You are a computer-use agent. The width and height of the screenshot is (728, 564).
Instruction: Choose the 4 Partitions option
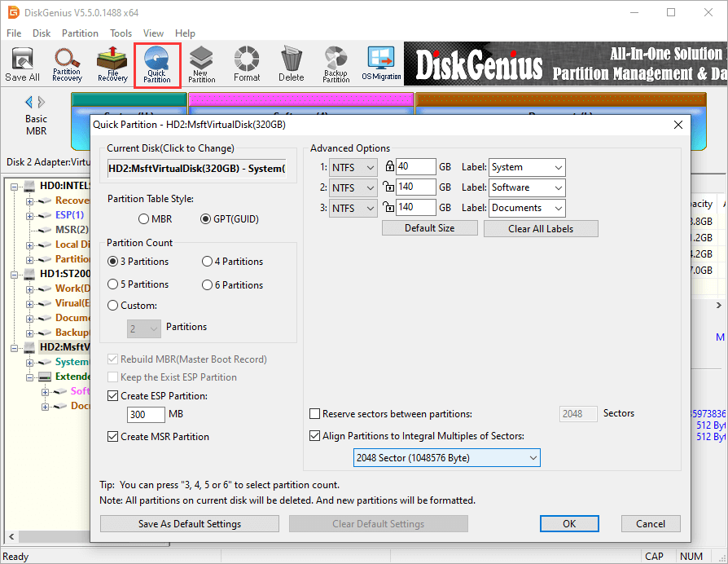tap(207, 262)
